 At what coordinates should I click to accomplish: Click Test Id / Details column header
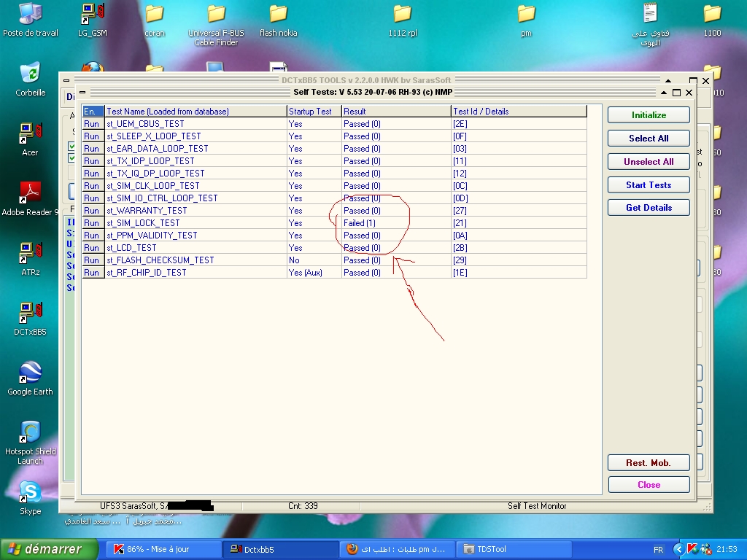(519, 112)
